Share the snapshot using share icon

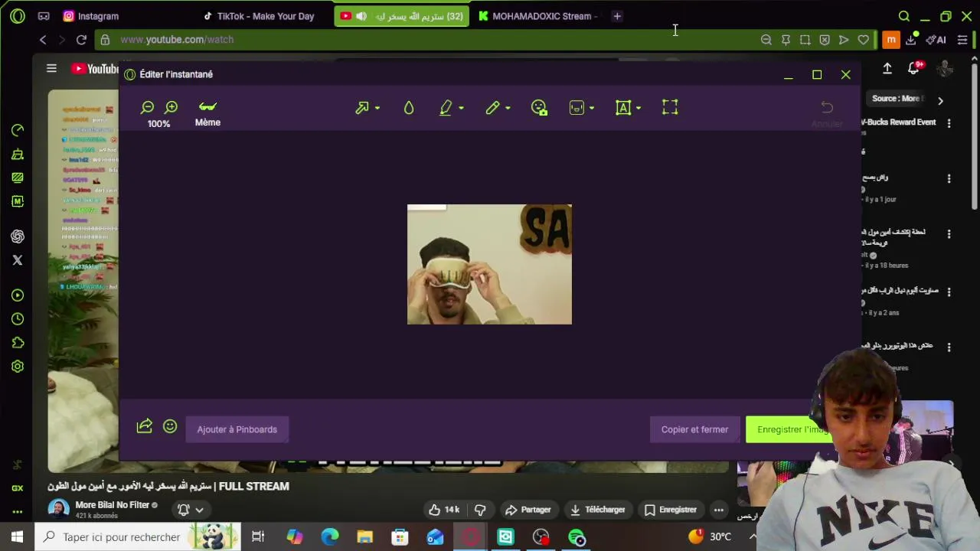click(145, 426)
